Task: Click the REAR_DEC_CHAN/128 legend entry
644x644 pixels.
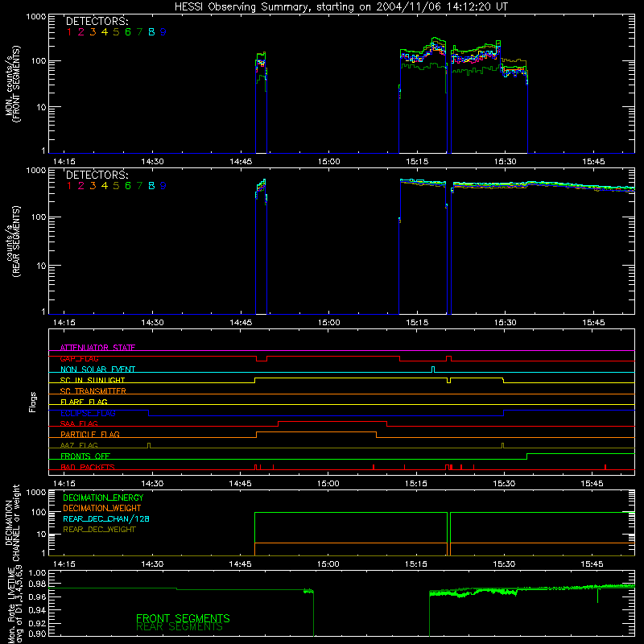Action: tap(106, 518)
